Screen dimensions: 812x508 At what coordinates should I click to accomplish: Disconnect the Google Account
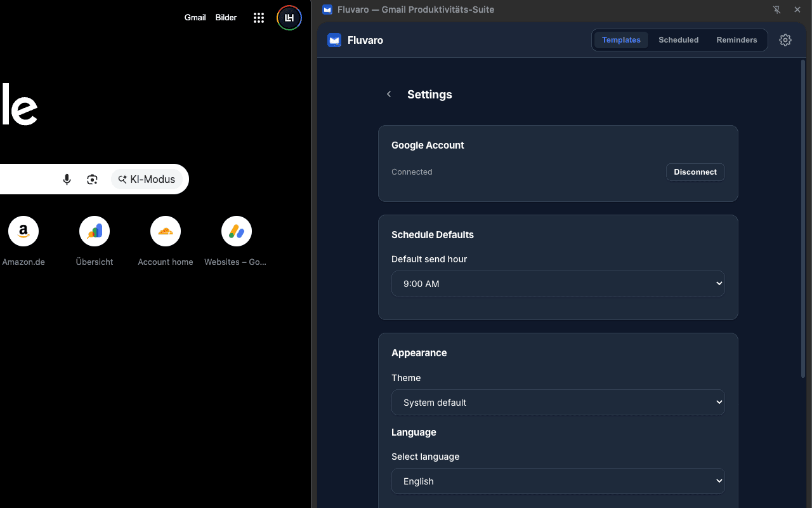[x=695, y=172]
